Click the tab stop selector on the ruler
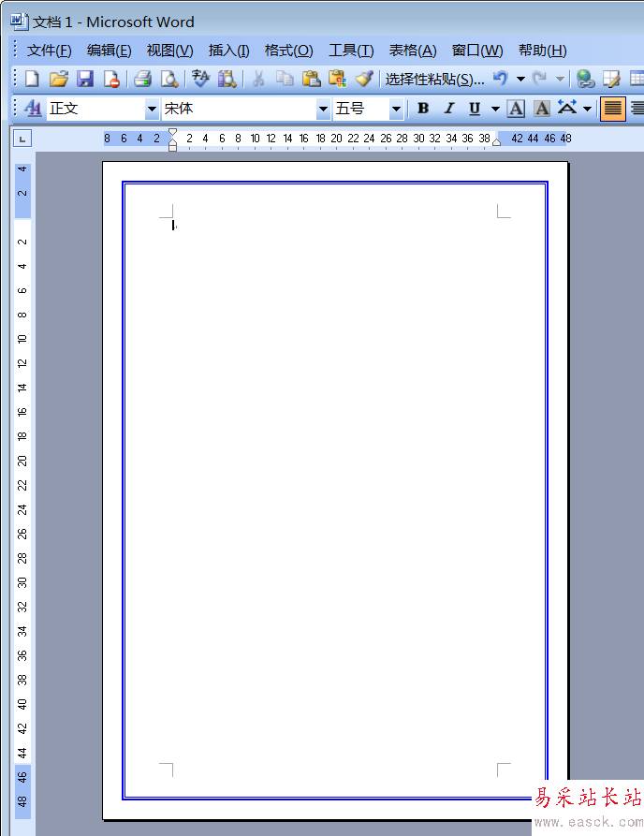The width and height of the screenshot is (644, 836). 22,139
